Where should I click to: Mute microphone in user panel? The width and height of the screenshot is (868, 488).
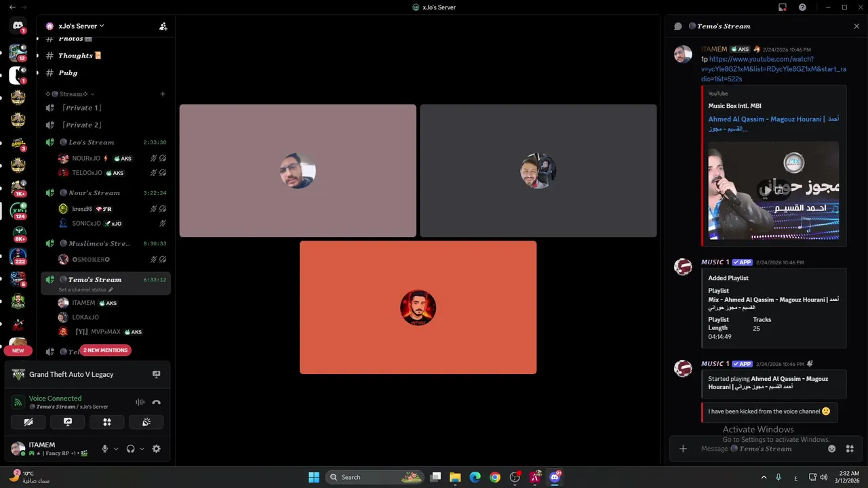point(104,449)
